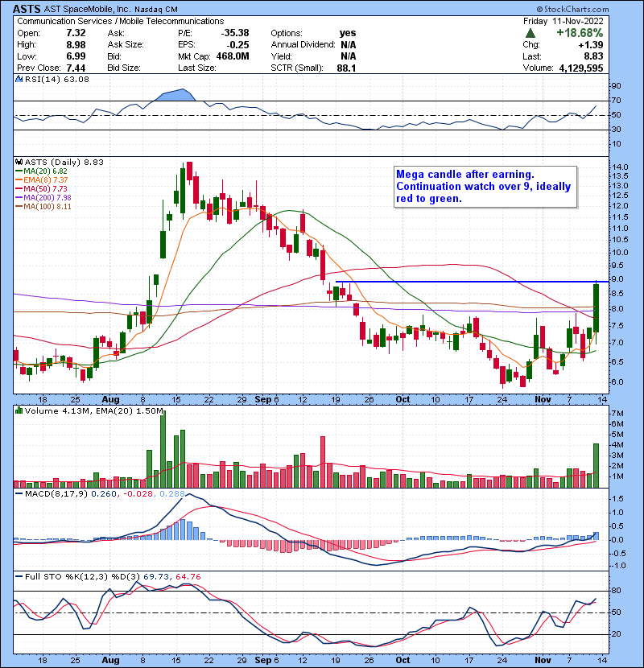Click the Volume 4.13M, EMA(20) 1.50M label

click(93, 411)
